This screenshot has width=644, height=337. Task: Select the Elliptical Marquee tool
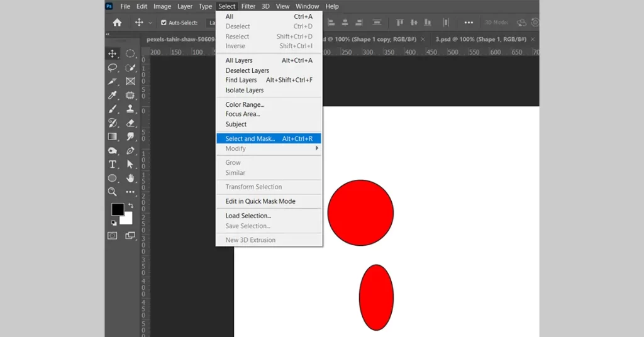point(130,54)
